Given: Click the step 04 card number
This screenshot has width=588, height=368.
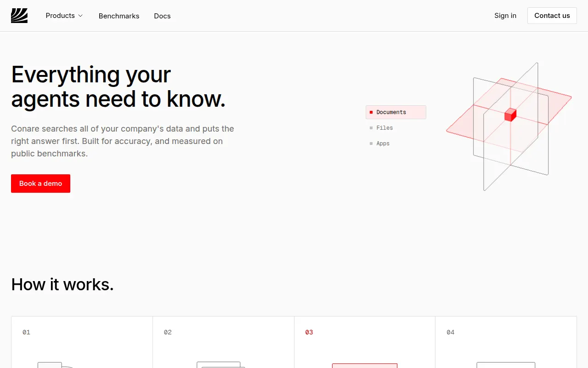Looking at the screenshot, I should pos(451,332).
